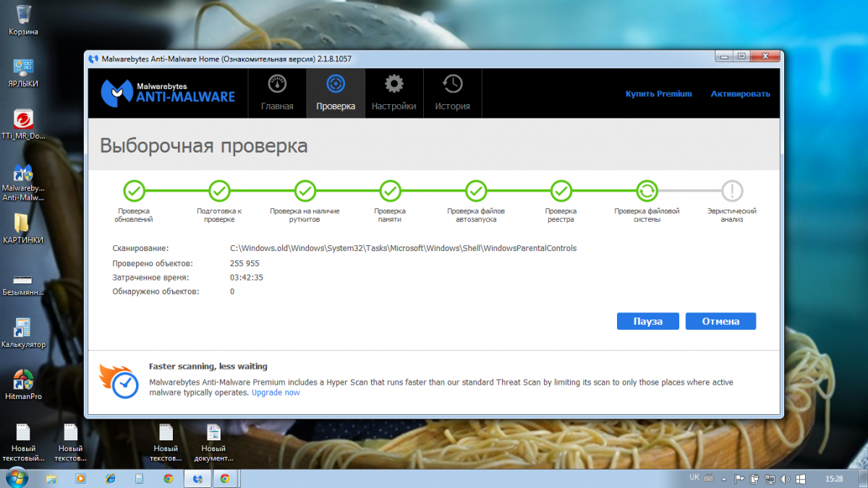Open the media player taskbar icon
Screen dimensions: 868x488
tap(80, 479)
